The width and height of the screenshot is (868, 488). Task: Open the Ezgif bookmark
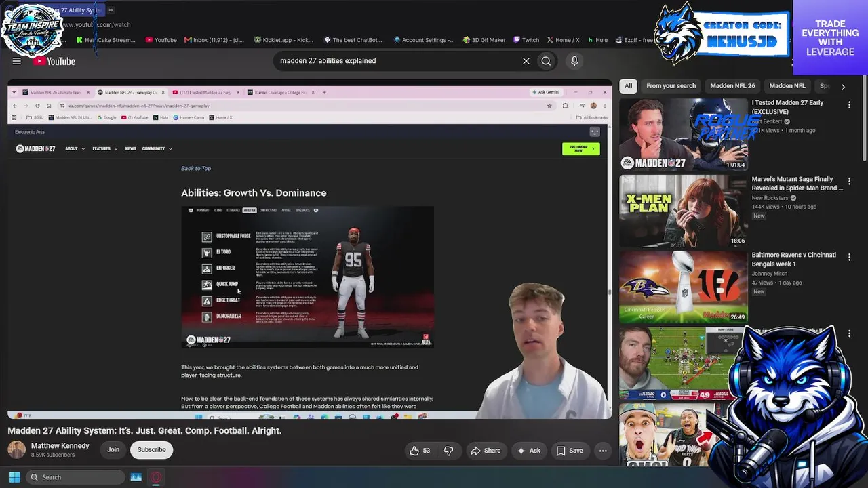634,40
